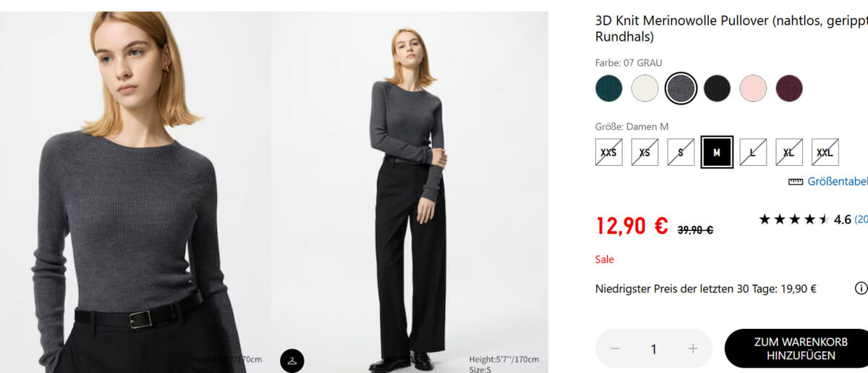This screenshot has width=868, height=373.
Task: Choose size XL
Action: [x=789, y=152]
